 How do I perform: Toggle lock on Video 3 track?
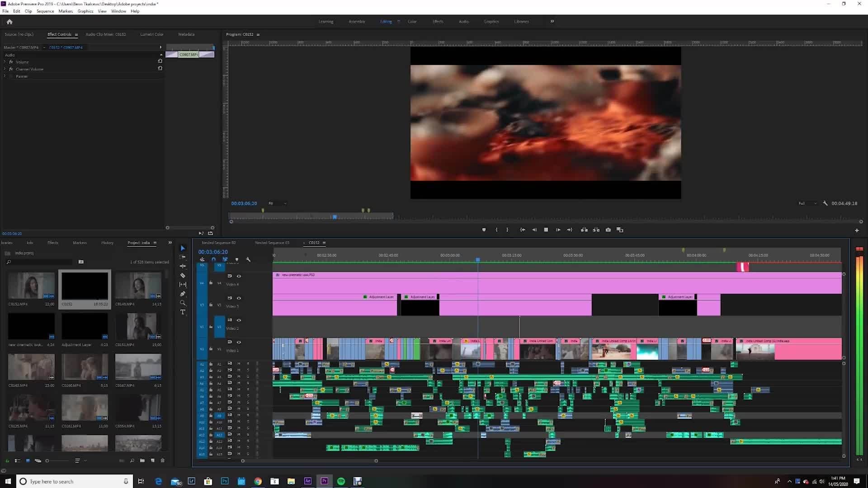(211, 305)
